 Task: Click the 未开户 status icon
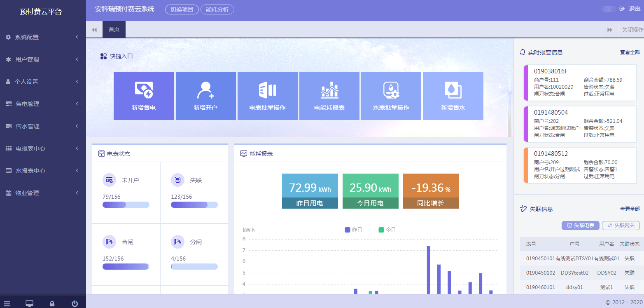pyautogui.click(x=109, y=180)
